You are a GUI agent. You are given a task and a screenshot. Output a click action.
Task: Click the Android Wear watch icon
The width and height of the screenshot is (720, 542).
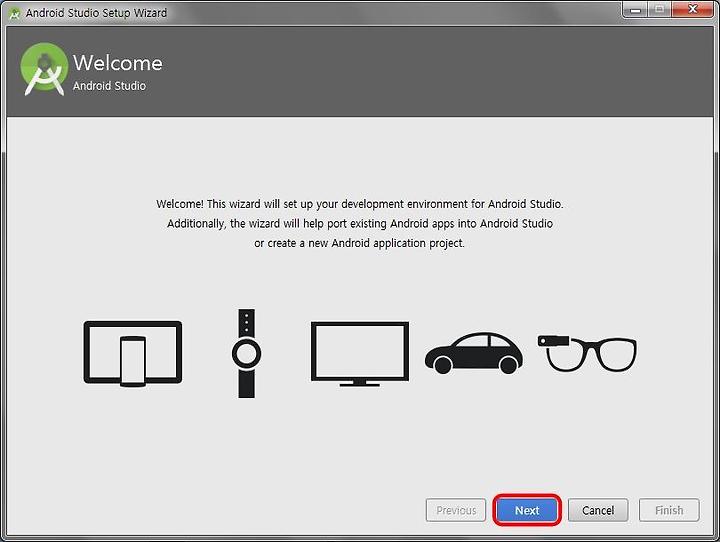click(247, 353)
